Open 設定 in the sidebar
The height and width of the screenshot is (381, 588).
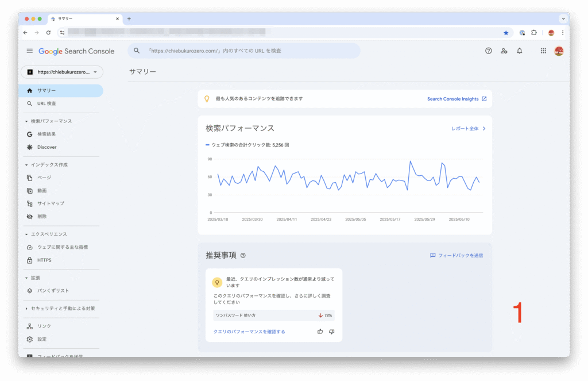point(61,339)
